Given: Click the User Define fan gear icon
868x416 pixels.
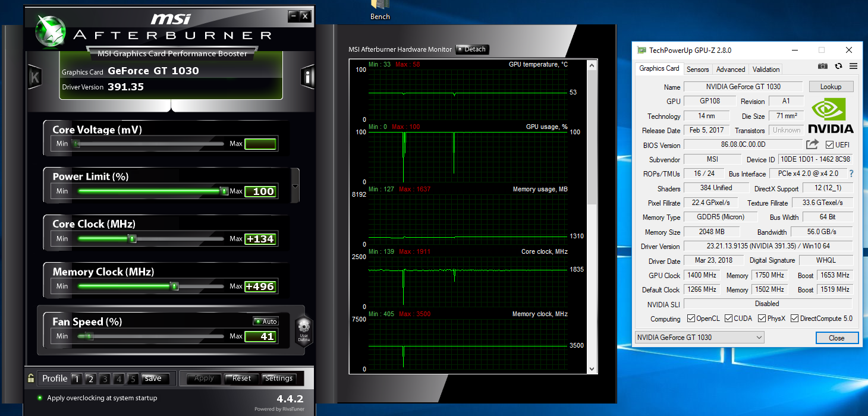Looking at the screenshot, I should pyautogui.click(x=304, y=330).
